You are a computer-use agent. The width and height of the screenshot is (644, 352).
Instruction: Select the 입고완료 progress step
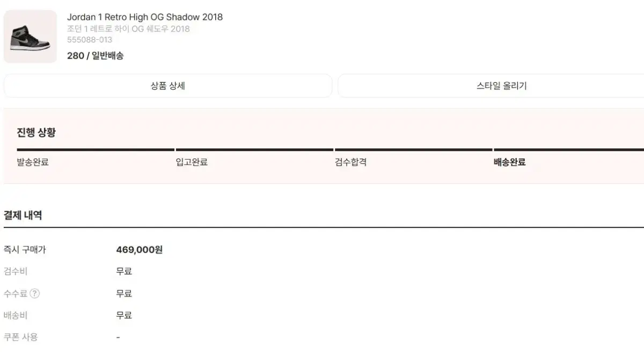pos(192,162)
